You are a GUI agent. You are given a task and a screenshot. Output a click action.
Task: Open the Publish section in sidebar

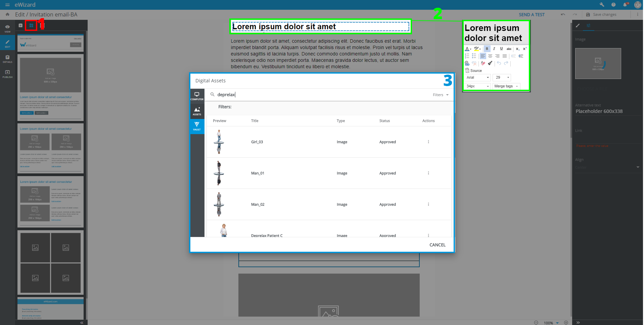point(7,74)
